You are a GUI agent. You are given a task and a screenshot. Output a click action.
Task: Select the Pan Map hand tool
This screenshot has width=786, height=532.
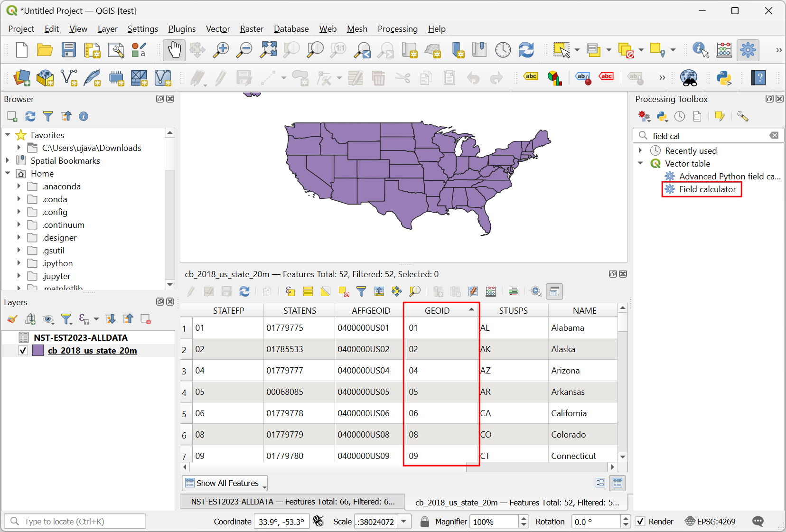[174, 50]
